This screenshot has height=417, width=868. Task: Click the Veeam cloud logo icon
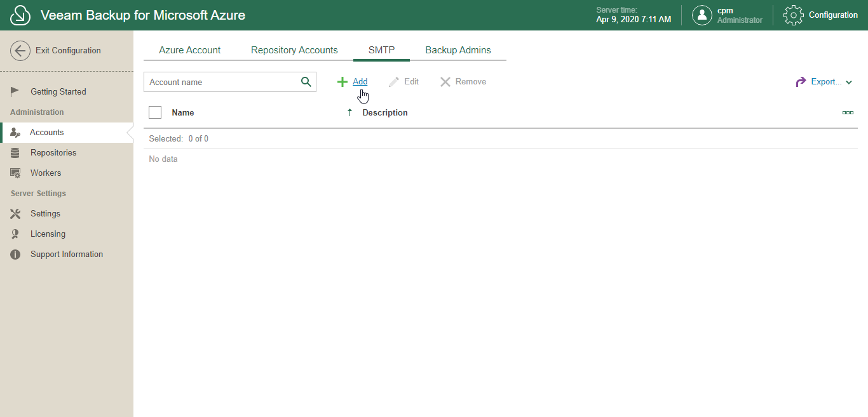[x=20, y=15]
